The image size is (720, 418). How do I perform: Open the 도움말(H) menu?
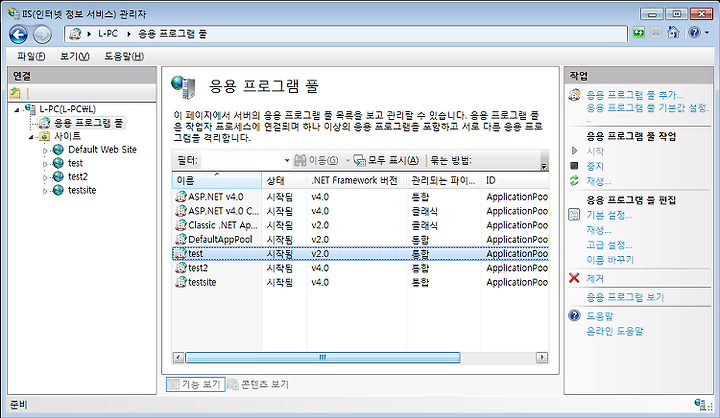click(x=124, y=56)
